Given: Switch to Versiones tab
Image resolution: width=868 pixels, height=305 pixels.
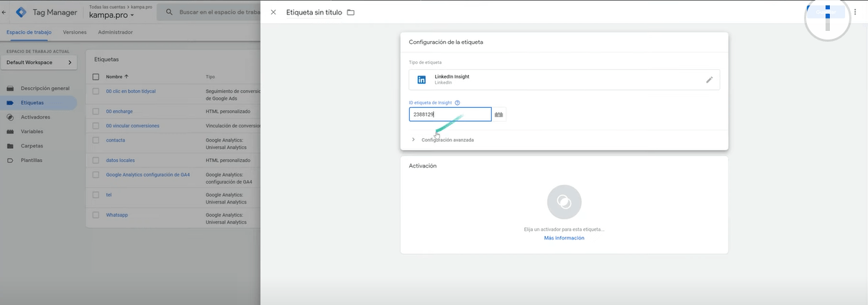Looking at the screenshot, I should coord(75,32).
